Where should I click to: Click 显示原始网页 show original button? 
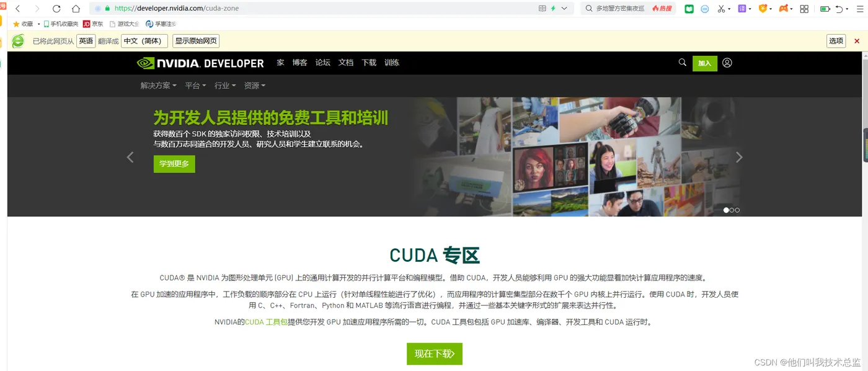tap(196, 41)
